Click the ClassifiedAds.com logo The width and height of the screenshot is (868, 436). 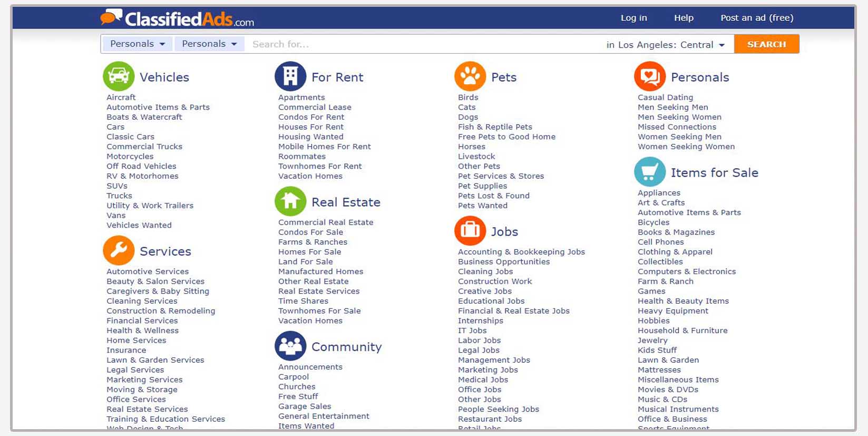click(177, 18)
